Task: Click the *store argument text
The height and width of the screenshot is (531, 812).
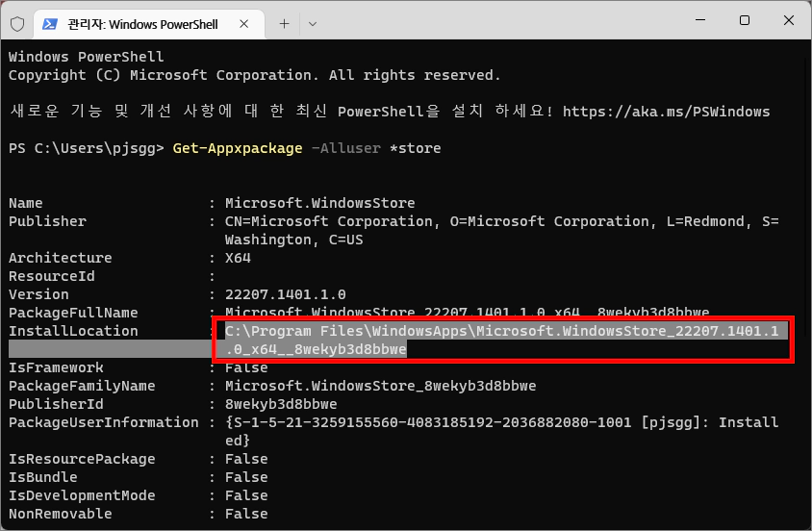Action: (x=416, y=148)
